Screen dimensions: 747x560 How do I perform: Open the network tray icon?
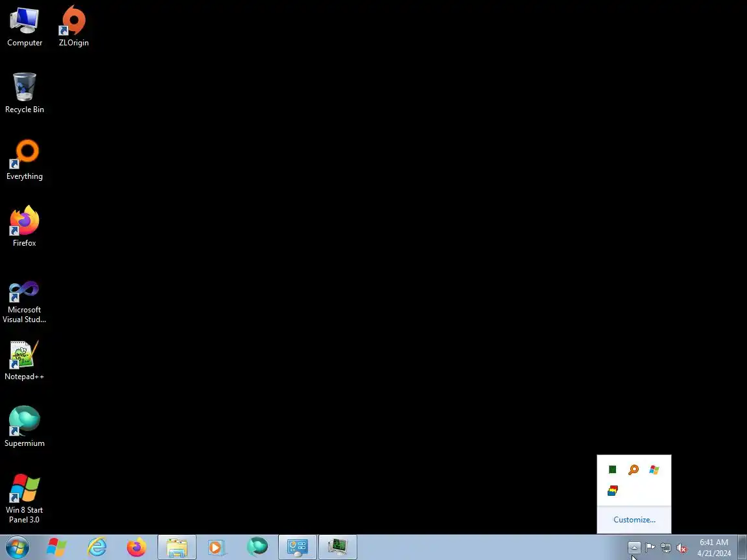pyautogui.click(x=666, y=548)
